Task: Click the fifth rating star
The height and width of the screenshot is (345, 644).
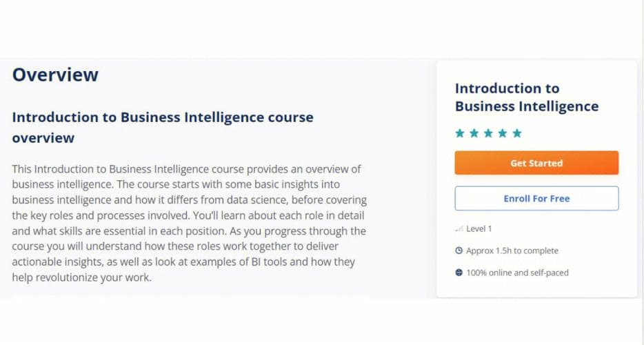Action: click(517, 133)
